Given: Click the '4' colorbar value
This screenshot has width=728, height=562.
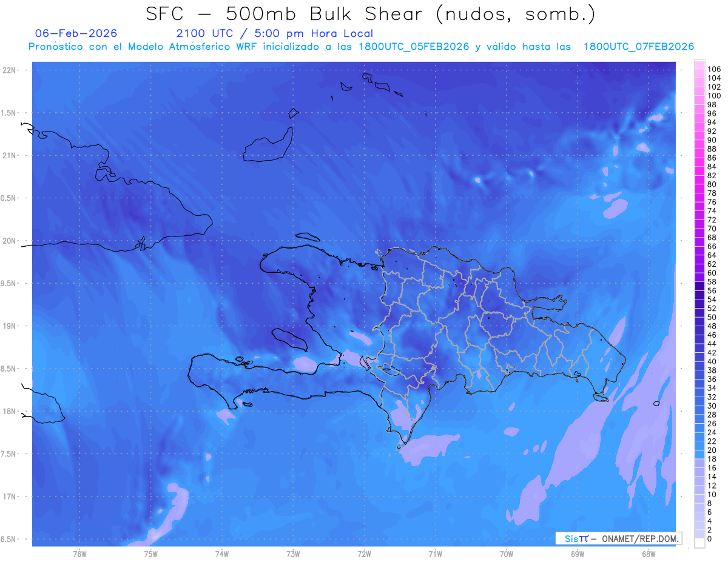Looking at the screenshot, I should pos(710,521).
